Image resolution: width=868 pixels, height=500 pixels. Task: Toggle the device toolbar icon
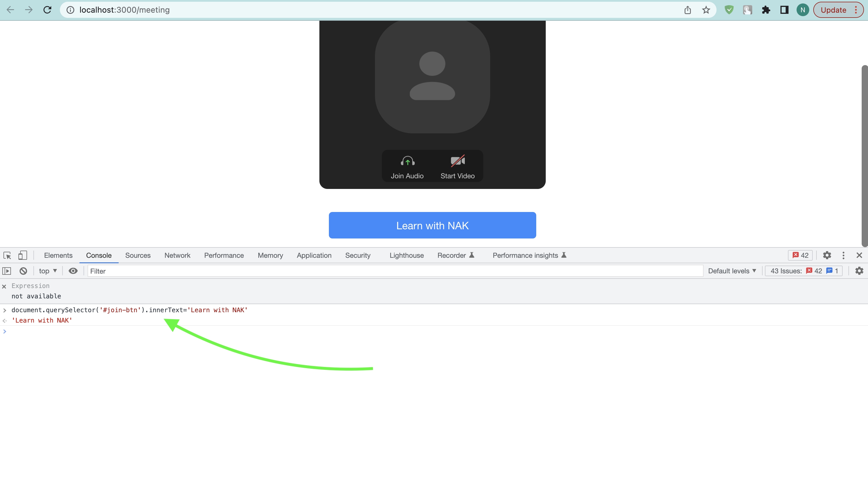point(23,255)
